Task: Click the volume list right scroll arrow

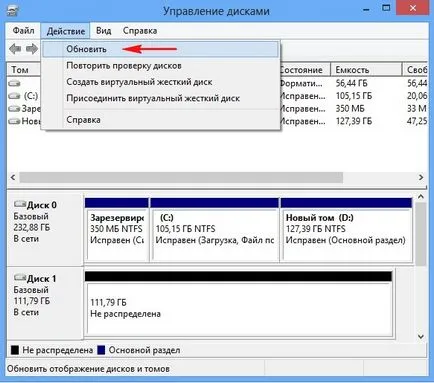Action: click(421, 177)
